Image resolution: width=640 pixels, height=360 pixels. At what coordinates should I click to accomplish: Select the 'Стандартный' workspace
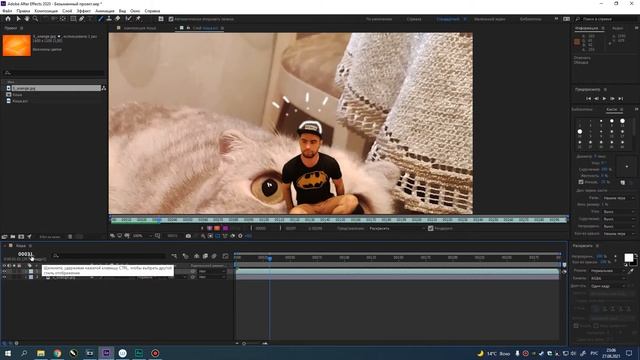[448, 19]
